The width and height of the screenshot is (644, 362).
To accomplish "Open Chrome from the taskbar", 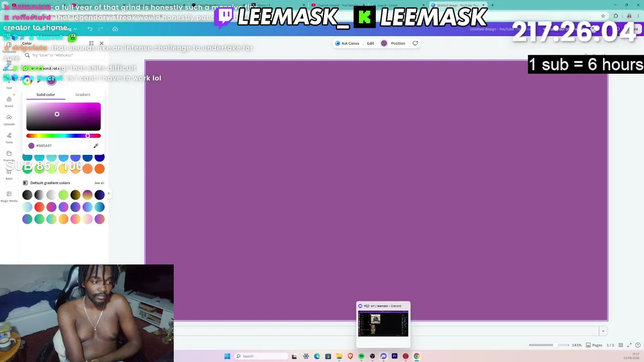I will coord(417,356).
